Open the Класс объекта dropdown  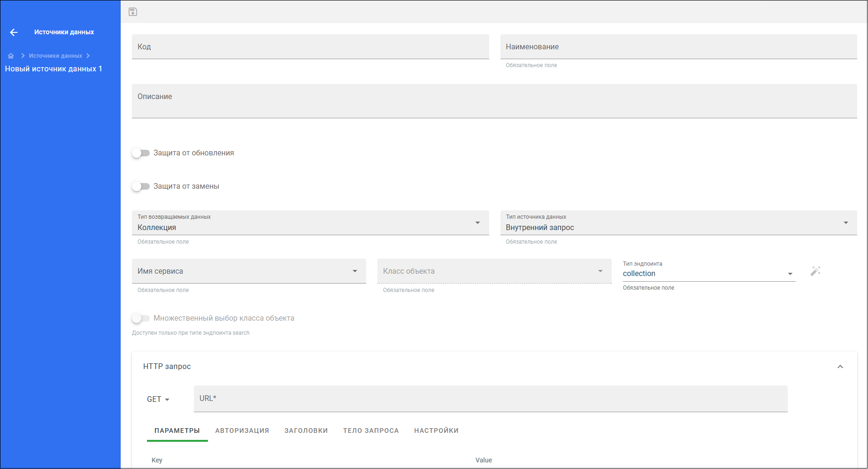point(494,271)
